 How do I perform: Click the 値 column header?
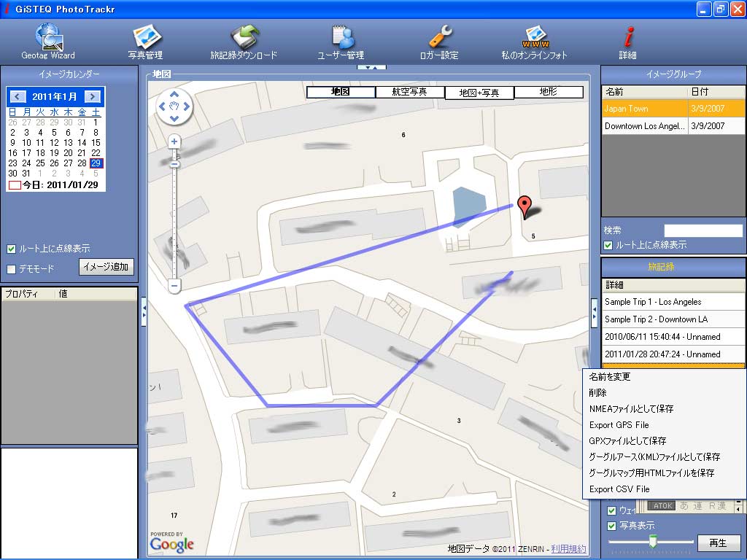96,294
